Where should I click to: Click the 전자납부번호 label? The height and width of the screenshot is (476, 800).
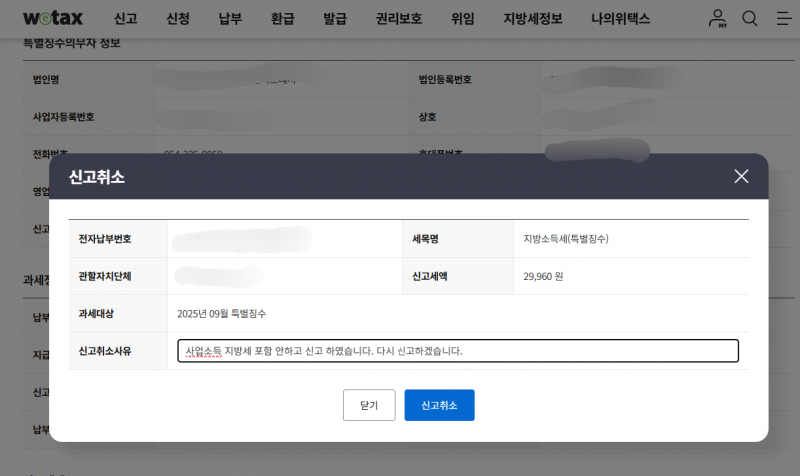(105, 239)
